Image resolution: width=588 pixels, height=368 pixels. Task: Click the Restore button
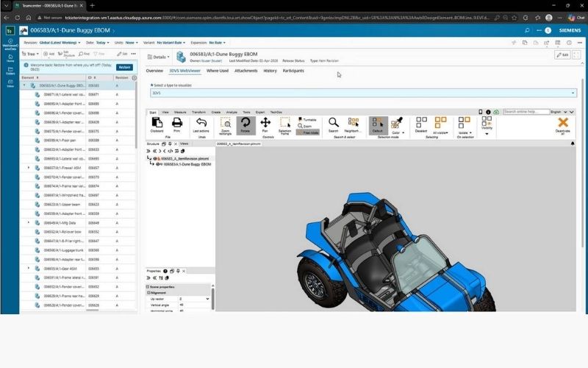(124, 67)
